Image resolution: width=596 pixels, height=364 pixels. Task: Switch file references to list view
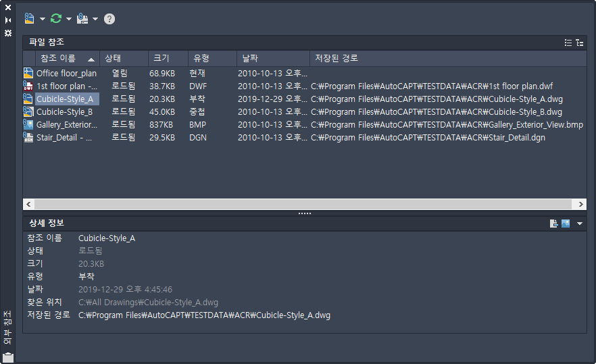pos(568,43)
